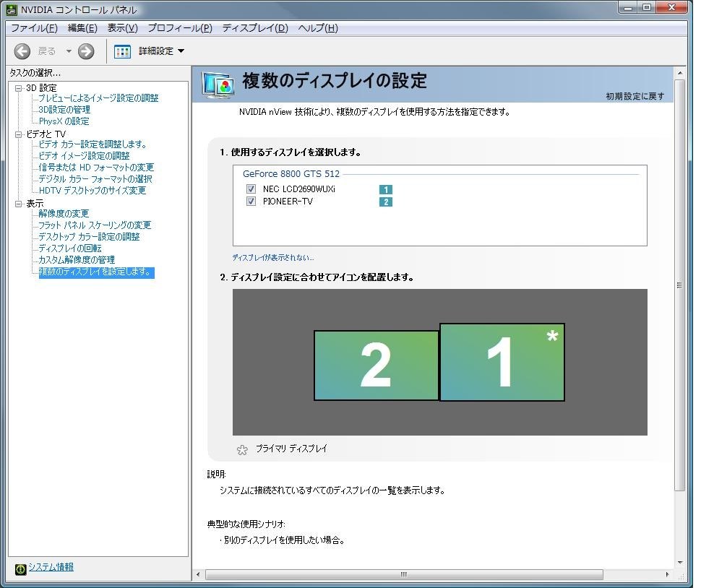The image size is (701, 588).
Task: Click the ディスプレイが表示されない... link
Action: [x=272, y=257]
